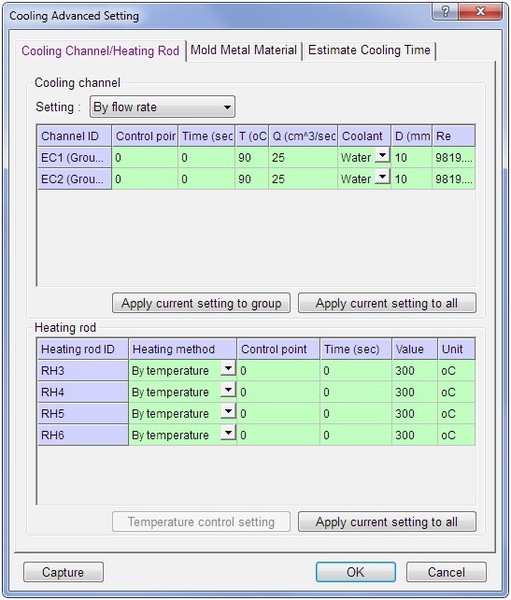Click the Capture button
The height and width of the screenshot is (600, 511).
click(63, 572)
